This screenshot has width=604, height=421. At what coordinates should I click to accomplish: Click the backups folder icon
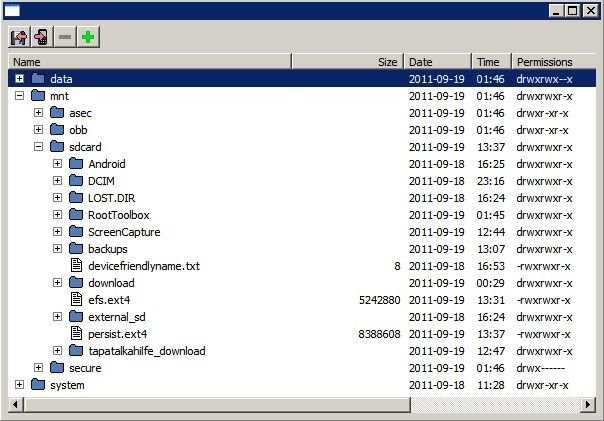[x=76, y=248]
